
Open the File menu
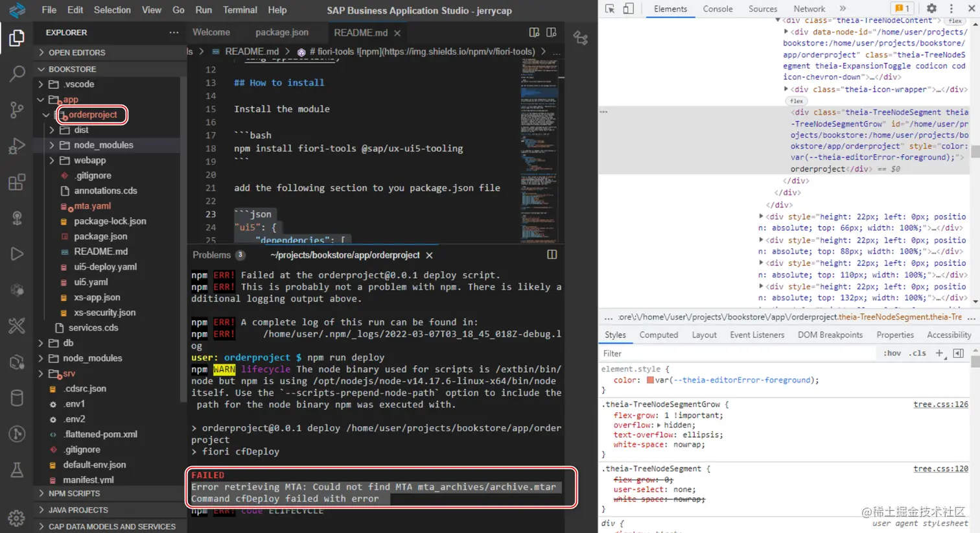pos(49,10)
